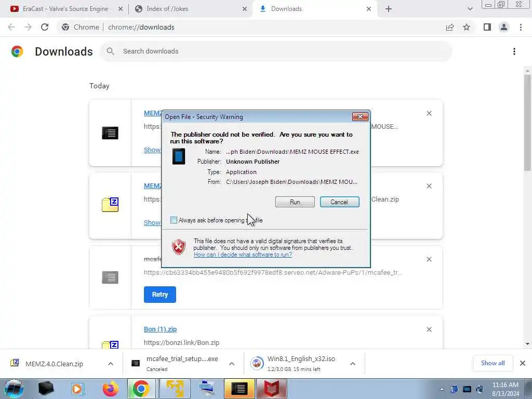Click the share page icon
Image resolution: width=532 pixels, height=399 pixels.
450,27
